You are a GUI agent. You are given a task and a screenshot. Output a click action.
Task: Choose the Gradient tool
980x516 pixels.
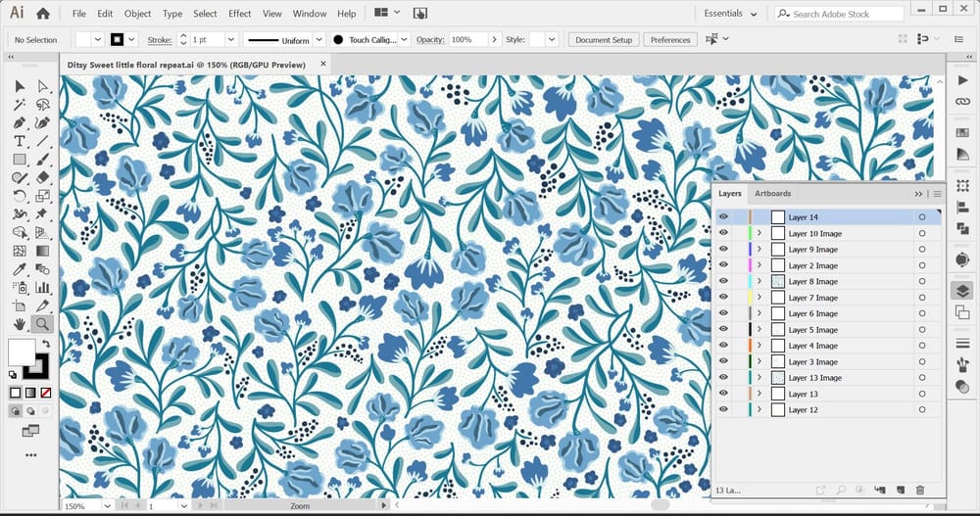42,251
